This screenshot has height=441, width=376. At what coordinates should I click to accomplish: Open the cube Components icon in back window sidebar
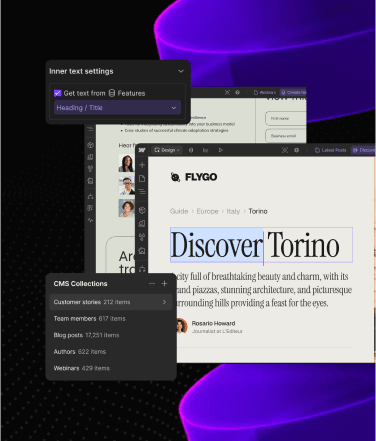point(90,145)
